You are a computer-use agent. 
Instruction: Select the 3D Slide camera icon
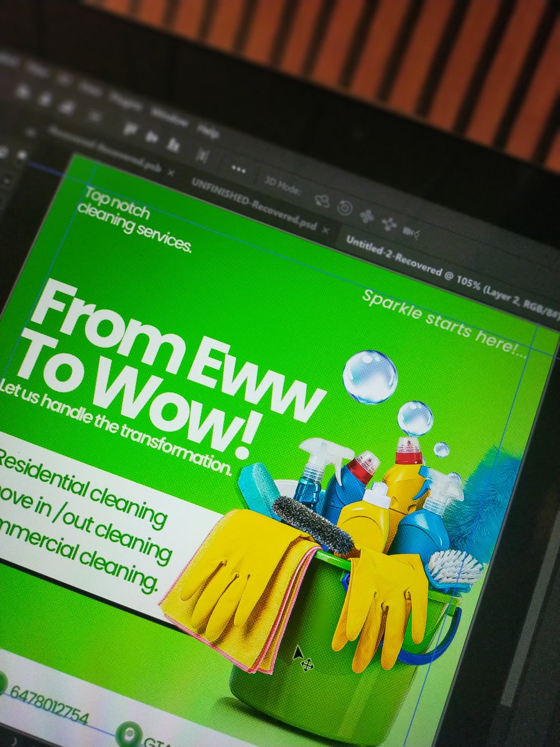[390, 224]
